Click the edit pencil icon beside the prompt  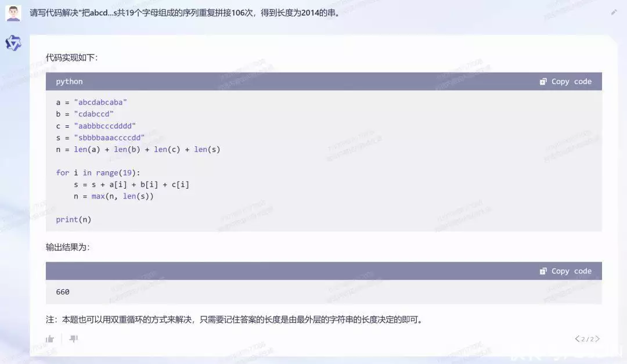pos(614,12)
